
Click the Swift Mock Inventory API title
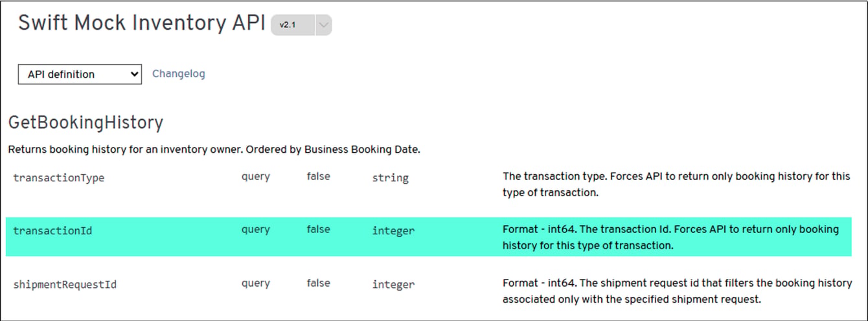(x=142, y=23)
